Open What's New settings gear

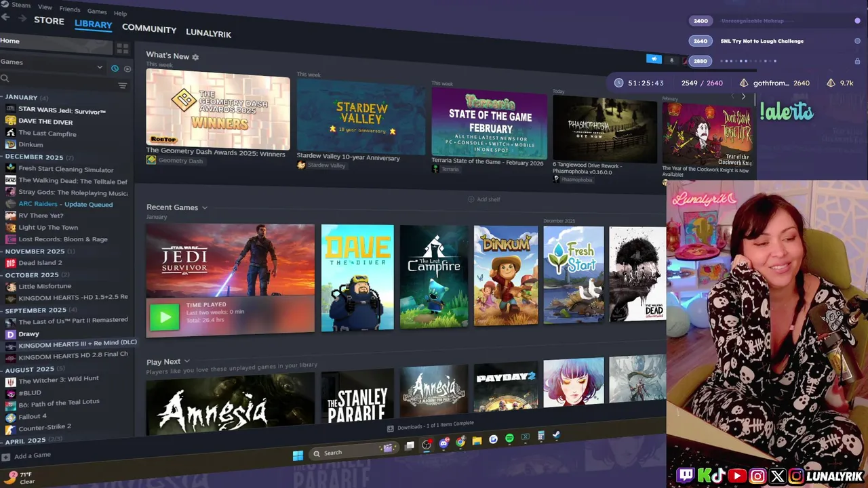tap(195, 57)
